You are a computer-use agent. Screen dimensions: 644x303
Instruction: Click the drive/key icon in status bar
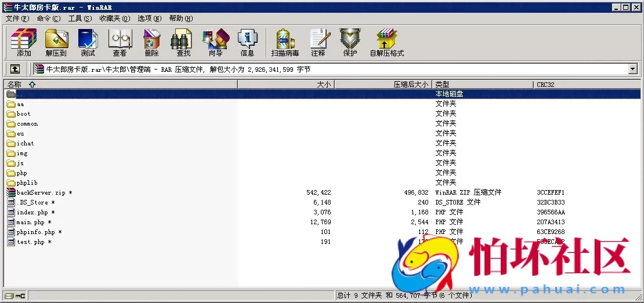[x=15, y=295]
